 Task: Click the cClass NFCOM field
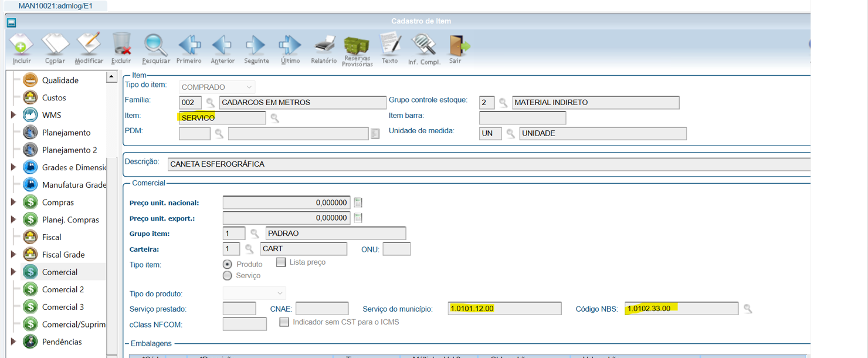pyautogui.click(x=245, y=324)
